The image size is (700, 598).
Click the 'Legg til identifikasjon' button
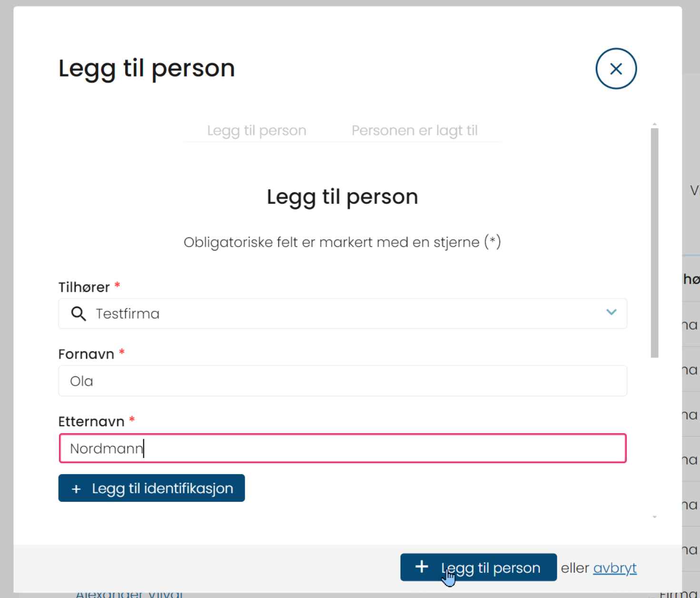pos(151,488)
